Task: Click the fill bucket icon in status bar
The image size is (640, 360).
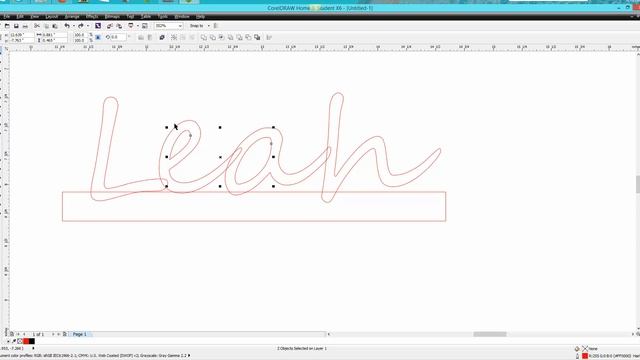Action: point(577,349)
